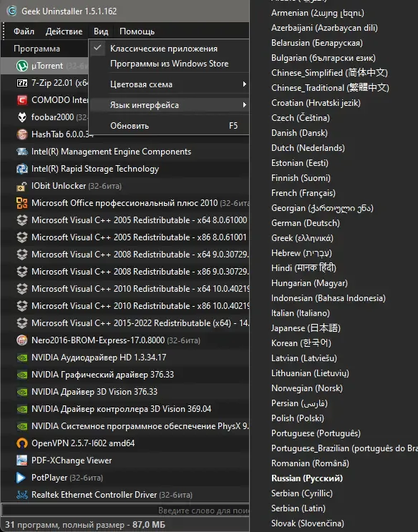This screenshot has height=532, width=418.
Task: Select the 7-Zip archive icon
Action: (x=22, y=83)
